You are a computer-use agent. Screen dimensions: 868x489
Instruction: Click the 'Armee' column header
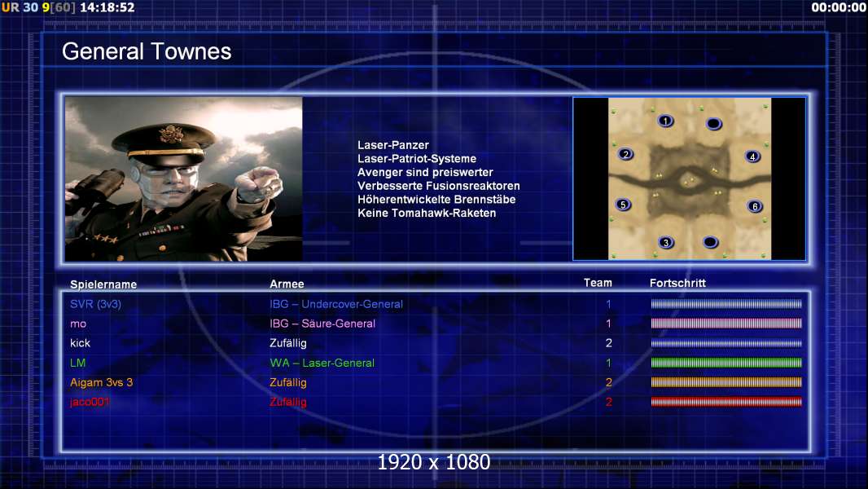pyautogui.click(x=287, y=284)
